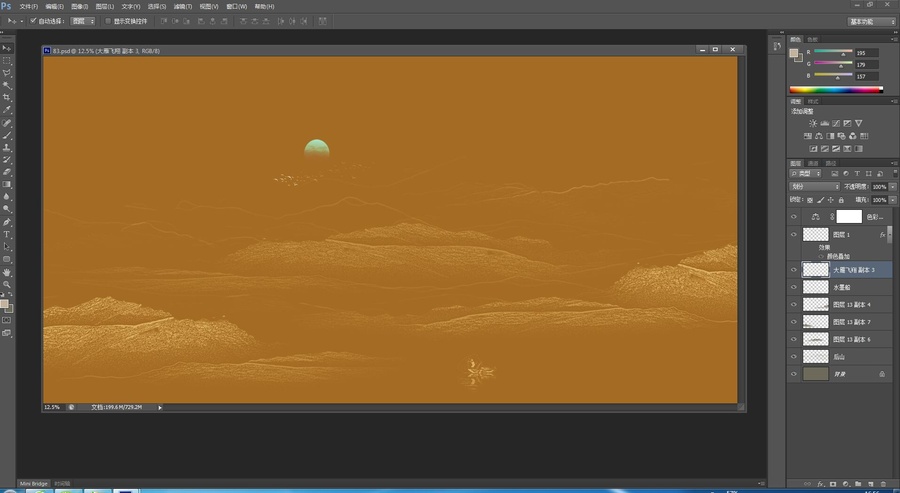Delete layer with trash icon

[x=883, y=484]
